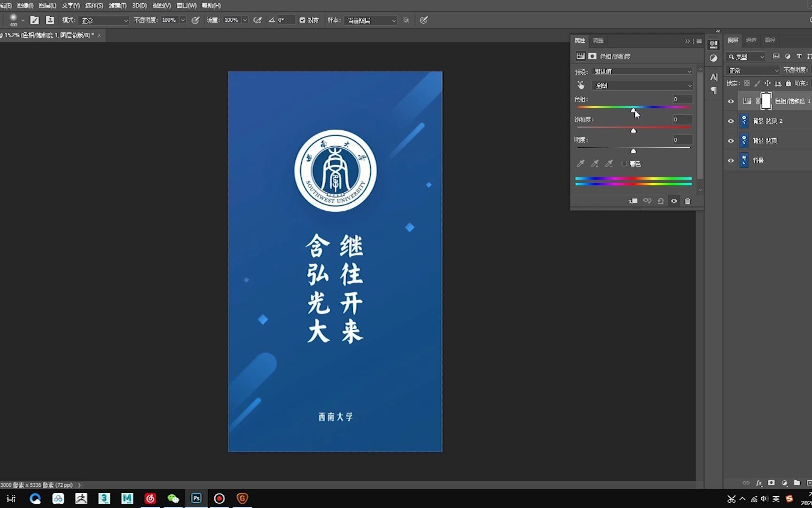Add a layer style via fx icon
This screenshot has width=812, height=508.
tap(759, 483)
